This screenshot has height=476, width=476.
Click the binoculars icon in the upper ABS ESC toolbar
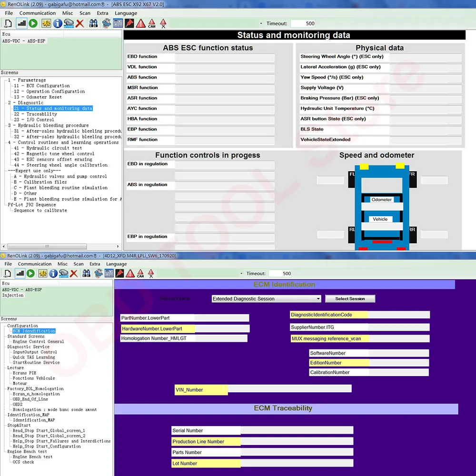(93, 23)
